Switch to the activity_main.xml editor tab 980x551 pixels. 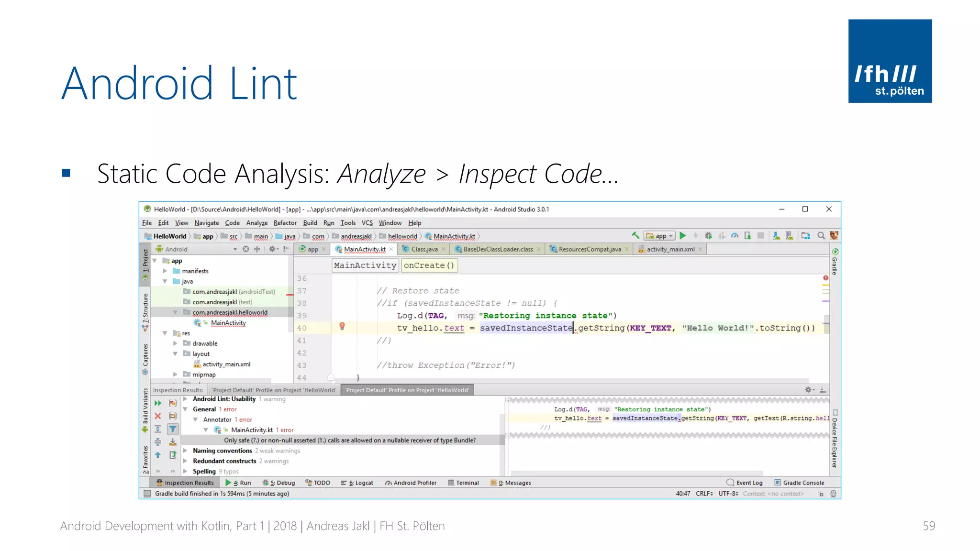click(x=670, y=249)
